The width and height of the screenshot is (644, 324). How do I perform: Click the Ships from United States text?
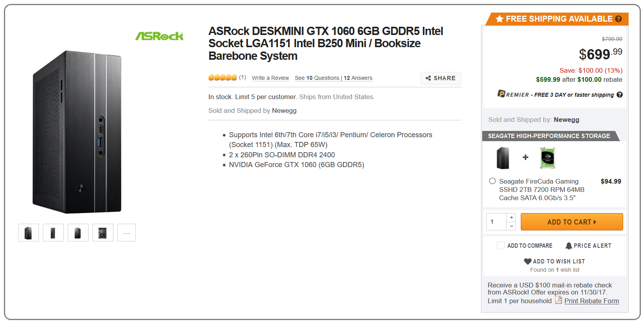[337, 97]
